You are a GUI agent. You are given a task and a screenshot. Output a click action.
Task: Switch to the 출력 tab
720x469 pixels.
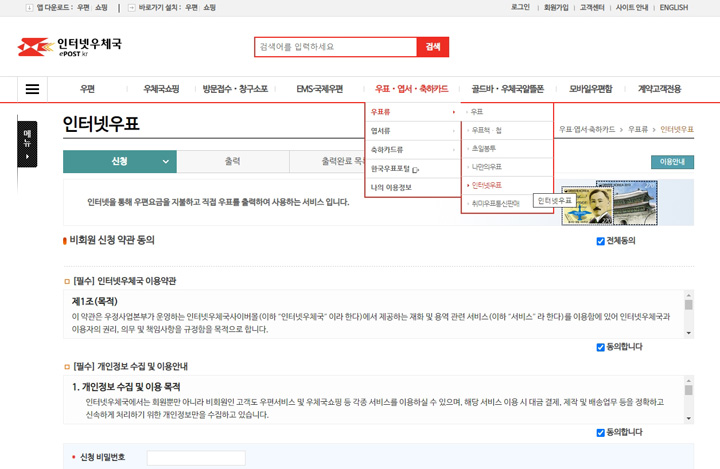click(233, 162)
